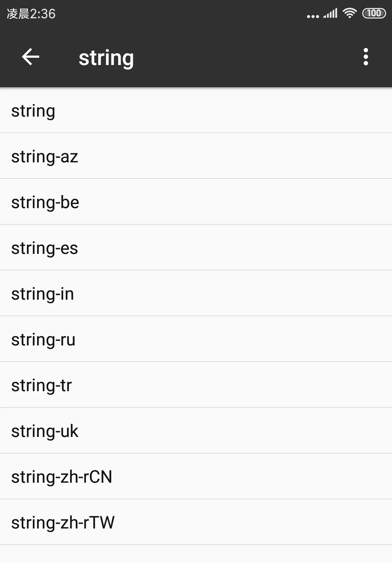Select the string-ru entry
392x563 pixels.
[x=196, y=339]
